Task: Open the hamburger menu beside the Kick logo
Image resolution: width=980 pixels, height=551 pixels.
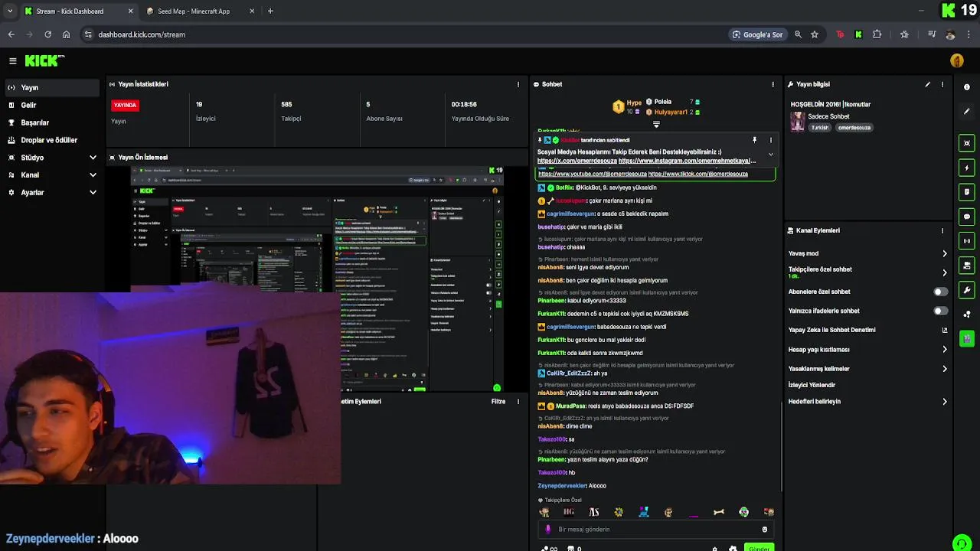Action: 12,61
